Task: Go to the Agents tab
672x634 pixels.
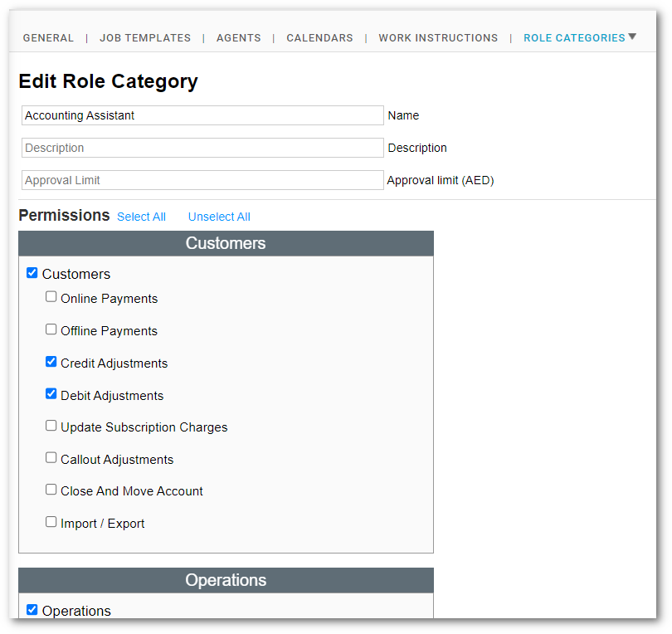Action: 238,38
